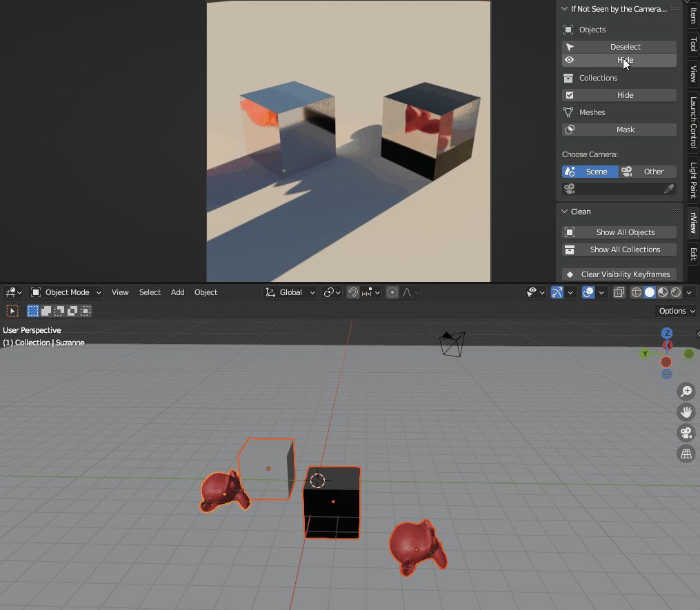Collapse the Clean panel
The width and height of the screenshot is (700, 610).
pyautogui.click(x=565, y=212)
